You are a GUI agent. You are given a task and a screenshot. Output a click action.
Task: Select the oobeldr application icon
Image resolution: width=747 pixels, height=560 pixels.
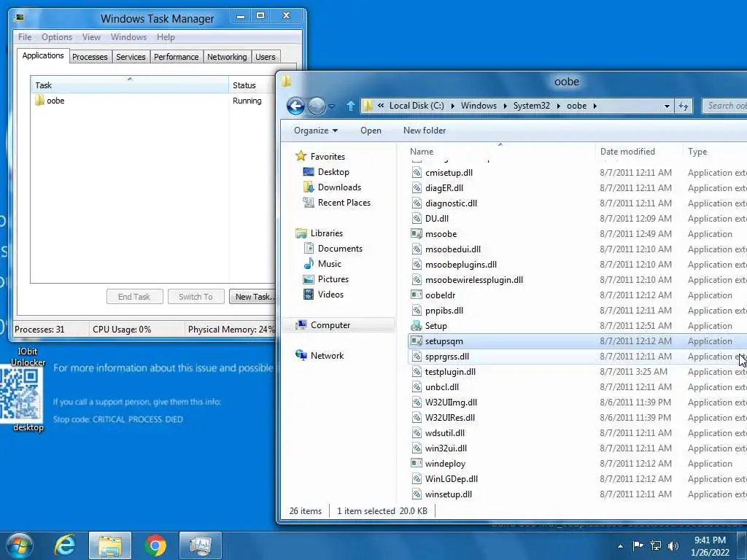point(417,295)
